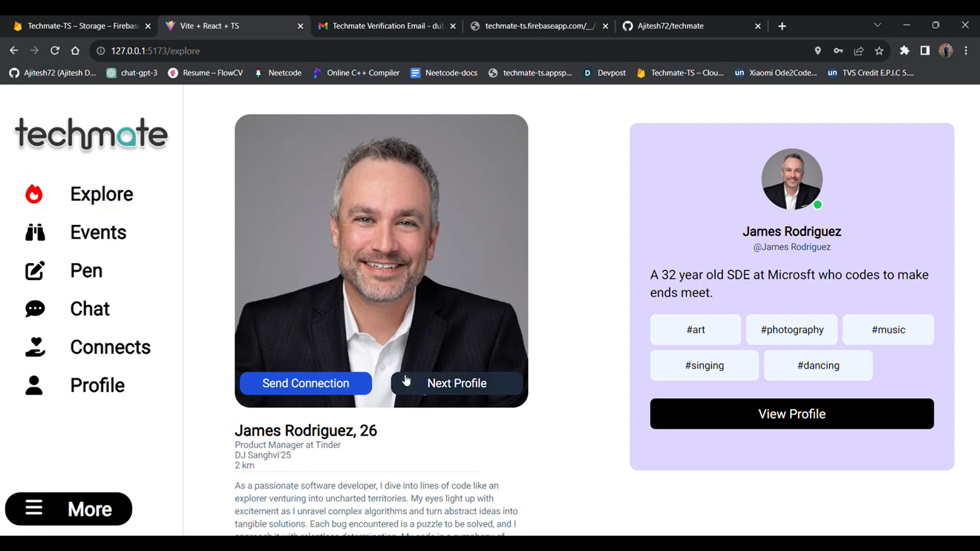The image size is (980, 551).
Task: Click the Pen edit icon in sidebar
Action: point(35,271)
